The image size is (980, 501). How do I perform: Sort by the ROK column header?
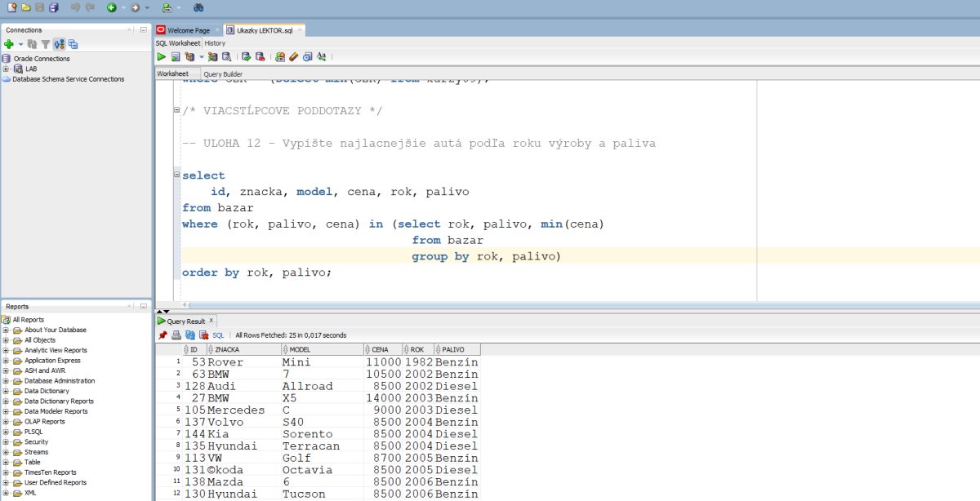click(419, 349)
